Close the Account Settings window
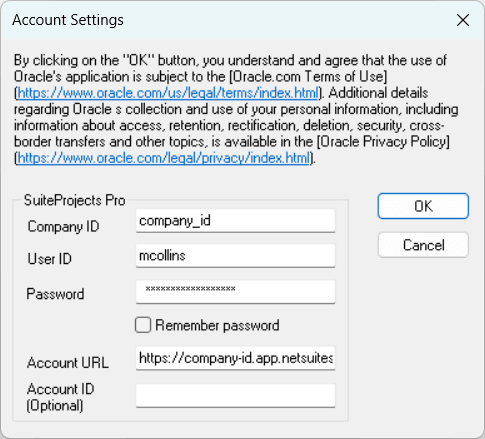Image resolution: width=485 pixels, height=439 pixels. (x=463, y=20)
